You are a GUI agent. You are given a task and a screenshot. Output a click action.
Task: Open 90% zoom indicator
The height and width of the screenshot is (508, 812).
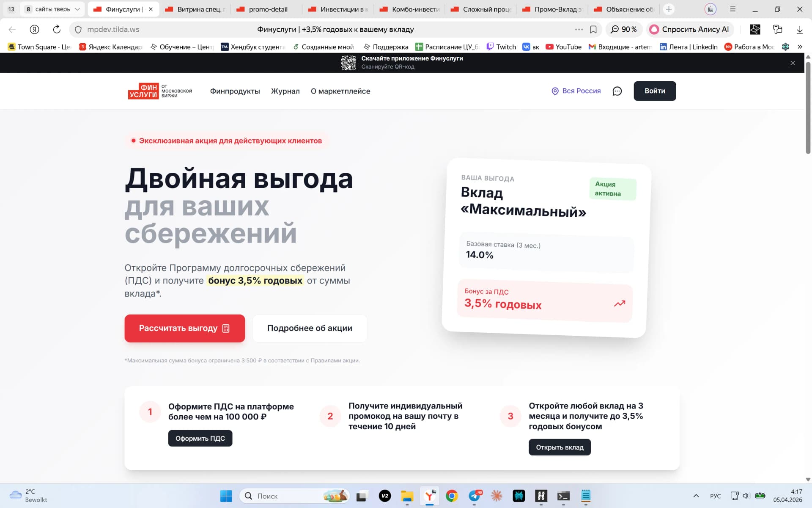coord(624,29)
